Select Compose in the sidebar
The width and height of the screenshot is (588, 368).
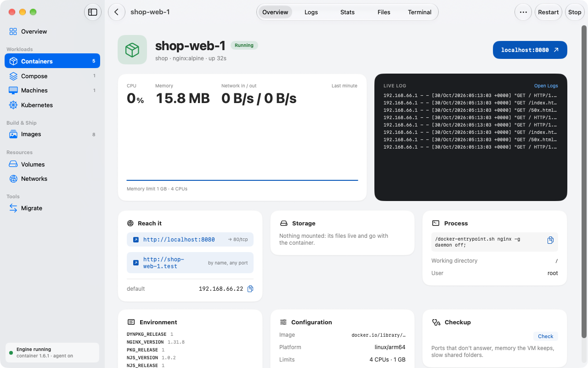point(52,76)
